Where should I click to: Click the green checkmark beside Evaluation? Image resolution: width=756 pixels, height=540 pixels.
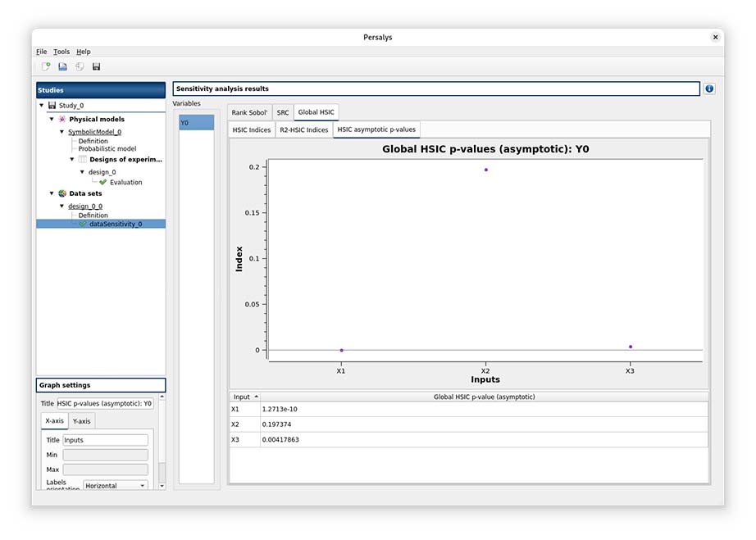103,182
